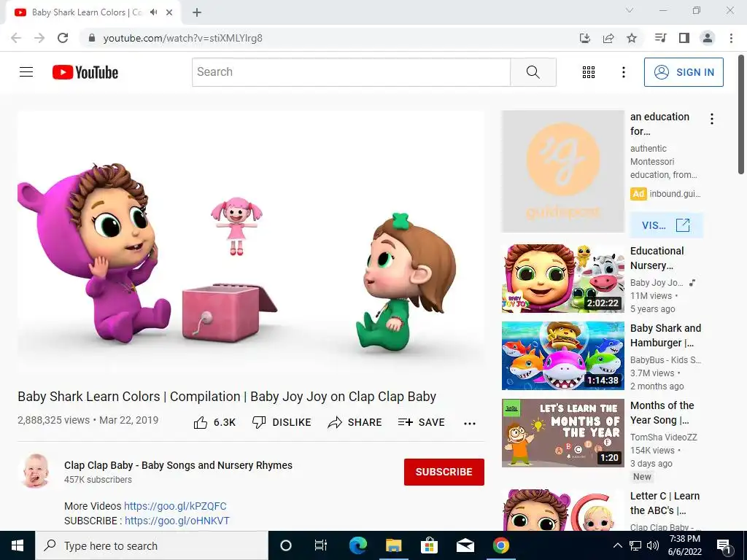Image resolution: width=747 pixels, height=560 pixels.
Task: Open Cortana circle icon
Action: (x=286, y=545)
